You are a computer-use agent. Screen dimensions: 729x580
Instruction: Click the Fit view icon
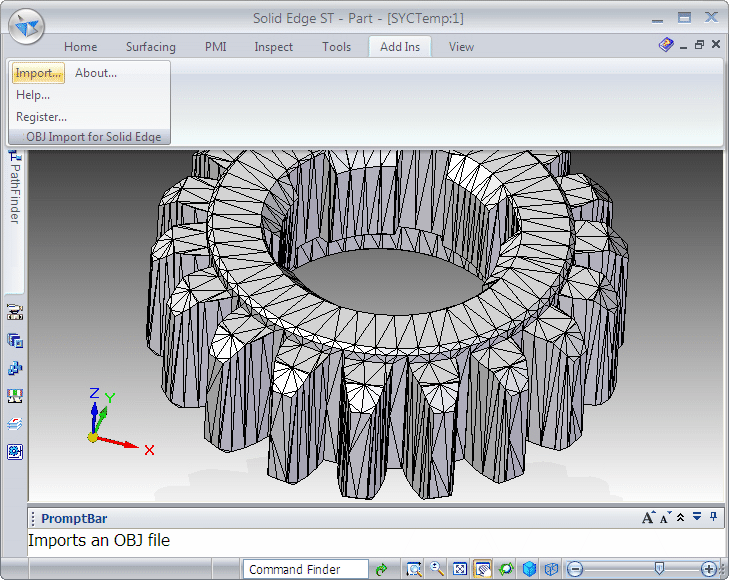pyautogui.click(x=460, y=569)
